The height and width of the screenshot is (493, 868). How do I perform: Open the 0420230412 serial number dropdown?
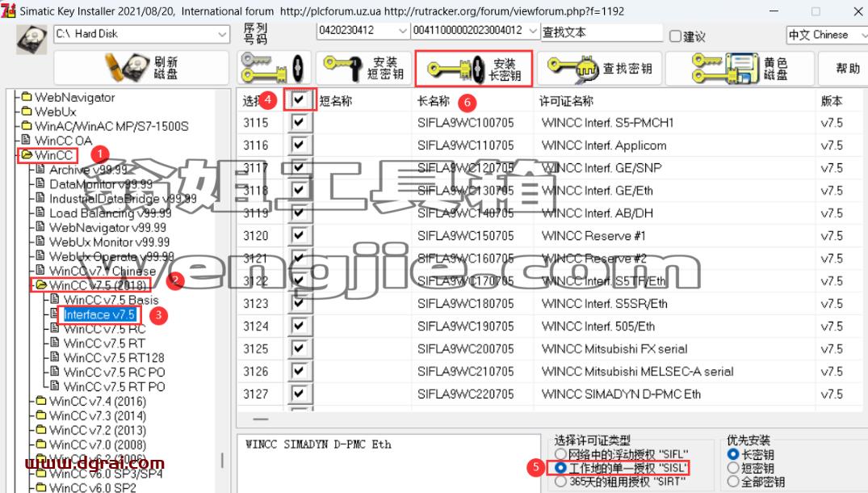[x=402, y=31]
